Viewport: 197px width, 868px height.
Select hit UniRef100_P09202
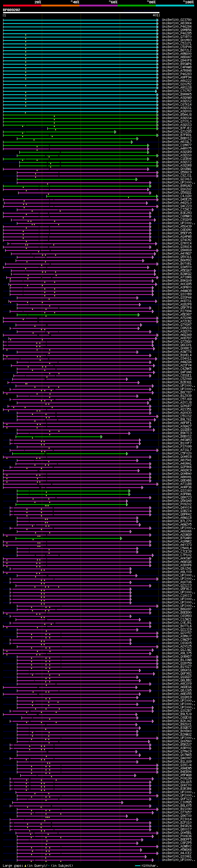point(176,504)
